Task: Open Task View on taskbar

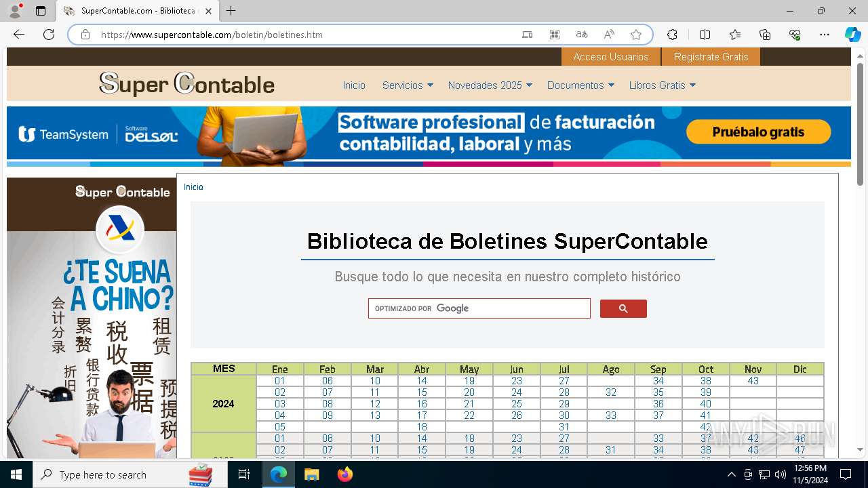Action: click(244, 474)
